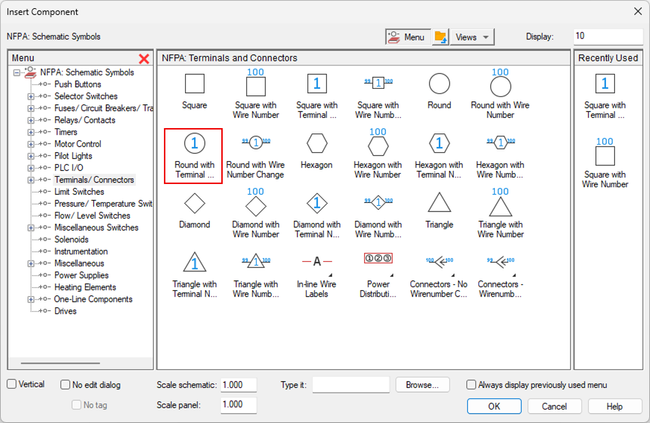
Task: Check Always display previously used menu
Action: [x=471, y=385]
